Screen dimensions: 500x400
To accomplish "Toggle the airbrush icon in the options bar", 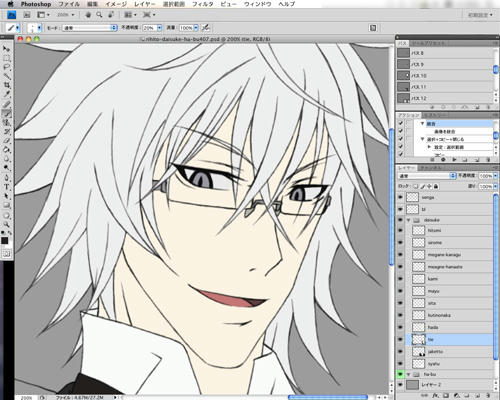I will 206,28.
